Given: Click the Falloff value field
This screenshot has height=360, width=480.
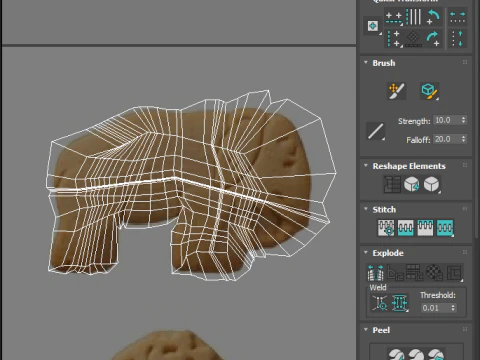Looking at the screenshot, I should pyautogui.click(x=446, y=139).
